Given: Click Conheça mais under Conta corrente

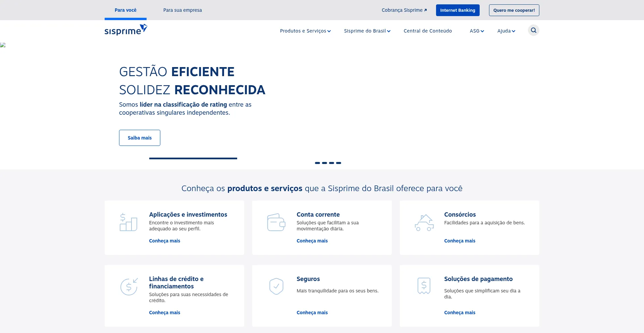Looking at the screenshot, I should tap(312, 241).
